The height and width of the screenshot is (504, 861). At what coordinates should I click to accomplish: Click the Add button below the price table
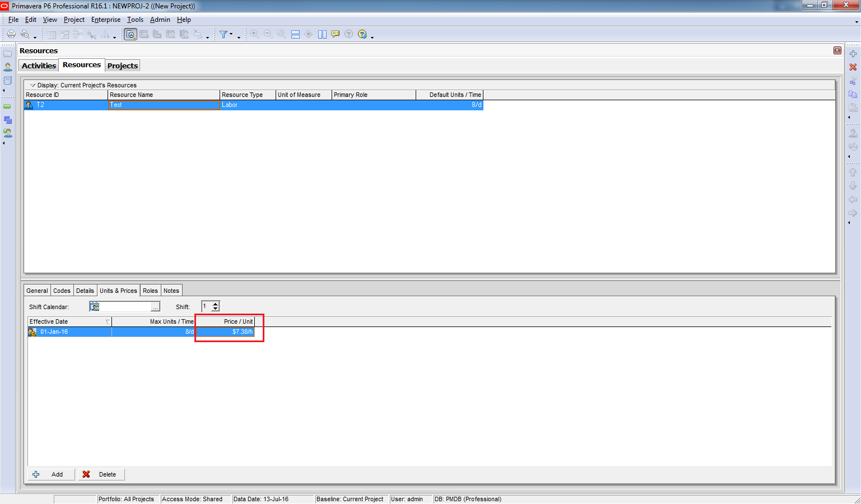(x=50, y=474)
